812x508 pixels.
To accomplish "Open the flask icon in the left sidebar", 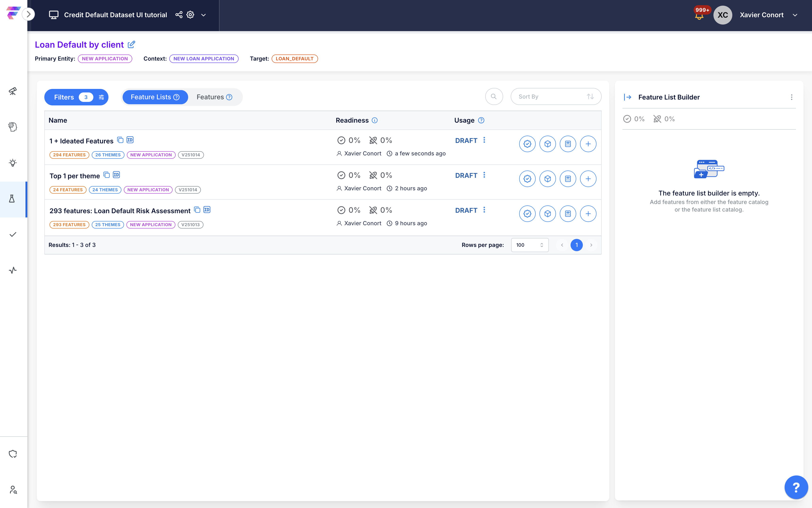I will coord(12,199).
